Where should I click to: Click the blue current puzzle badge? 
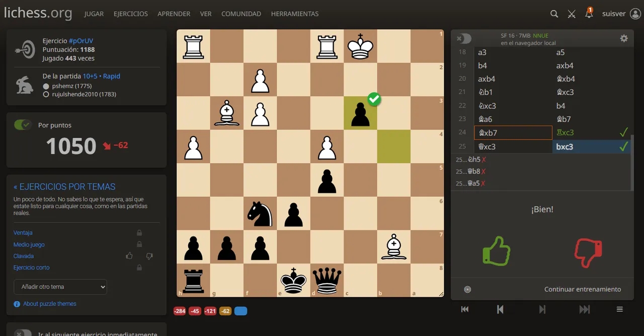click(x=241, y=311)
